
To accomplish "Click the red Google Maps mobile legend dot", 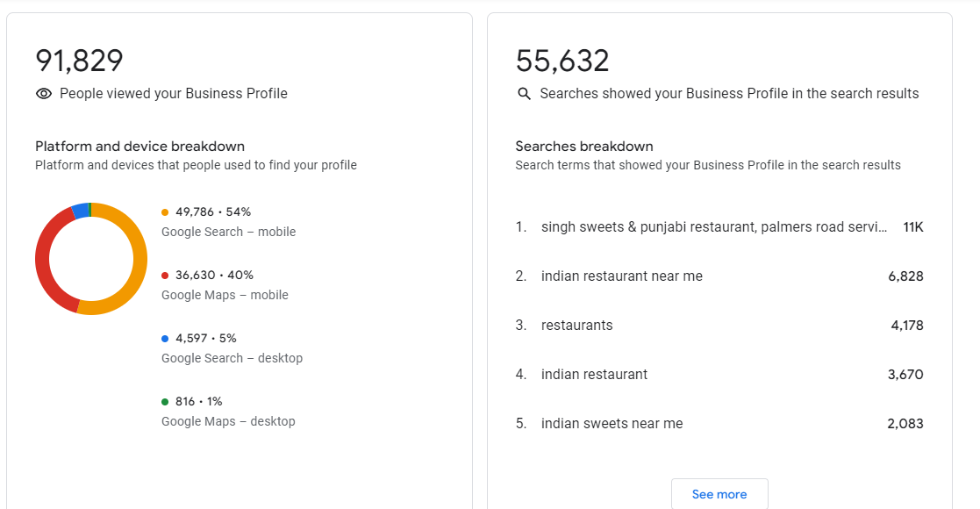I will 165,276.
